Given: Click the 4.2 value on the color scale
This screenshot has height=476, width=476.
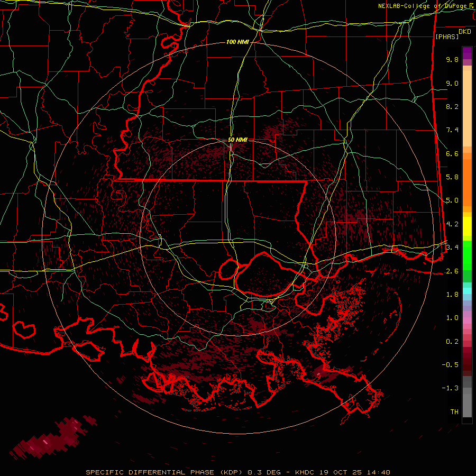Looking at the screenshot, I should click(452, 224).
